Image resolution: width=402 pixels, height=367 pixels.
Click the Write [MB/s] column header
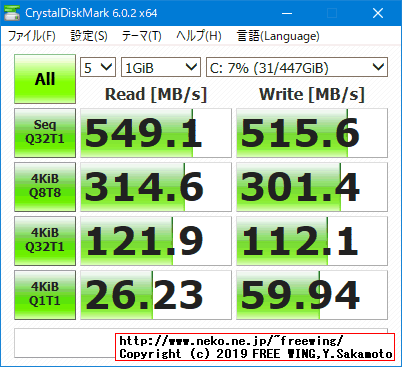(x=312, y=94)
